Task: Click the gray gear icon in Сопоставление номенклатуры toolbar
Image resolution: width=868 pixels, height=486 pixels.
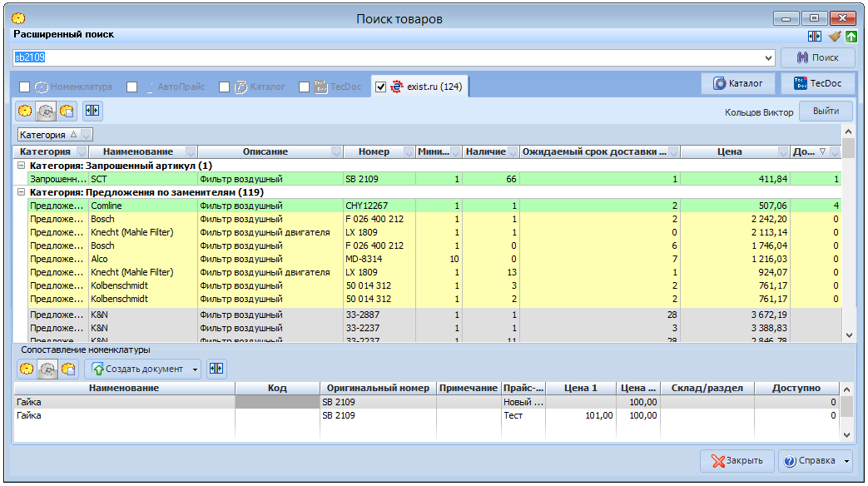Action: 47,369
